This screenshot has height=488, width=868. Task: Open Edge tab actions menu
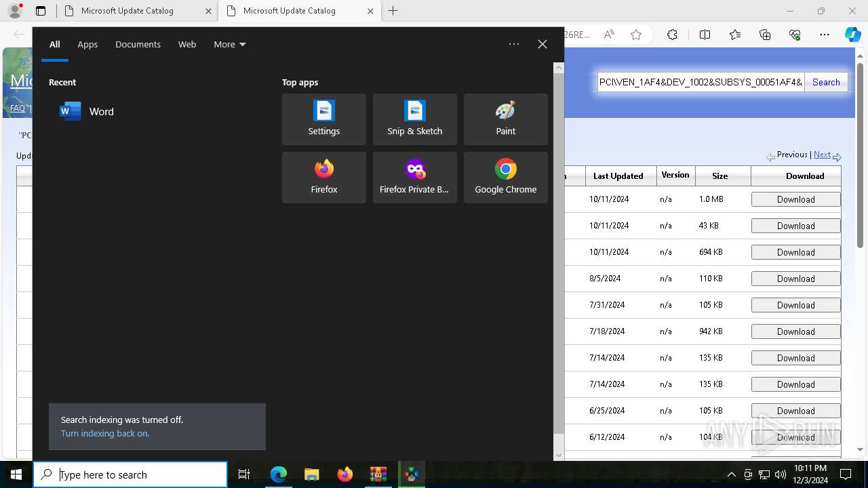[41, 11]
